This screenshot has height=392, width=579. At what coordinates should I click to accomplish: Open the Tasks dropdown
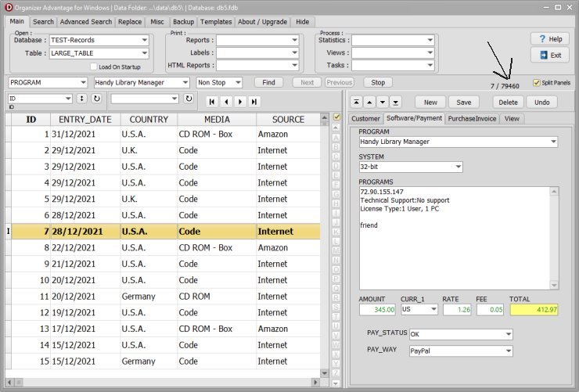click(430, 66)
